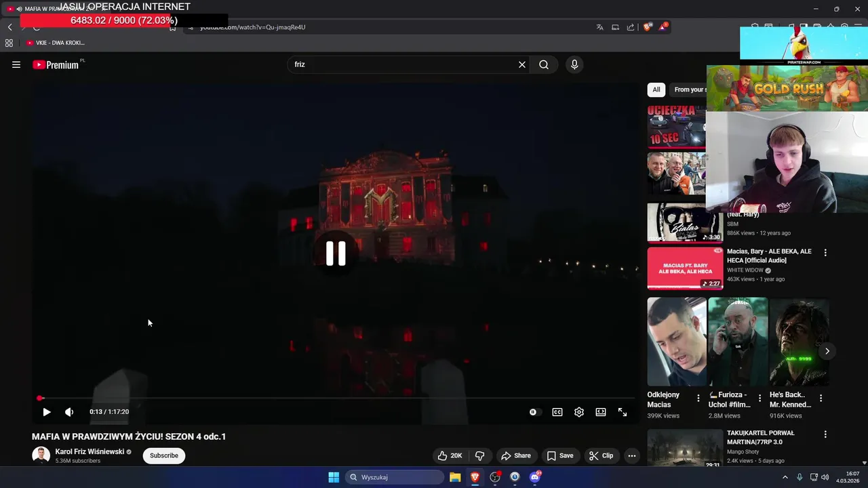Image resolution: width=868 pixels, height=488 pixels.
Task: Open Karol Friz Wiśniewski channel name link
Action: (x=90, y=451)
